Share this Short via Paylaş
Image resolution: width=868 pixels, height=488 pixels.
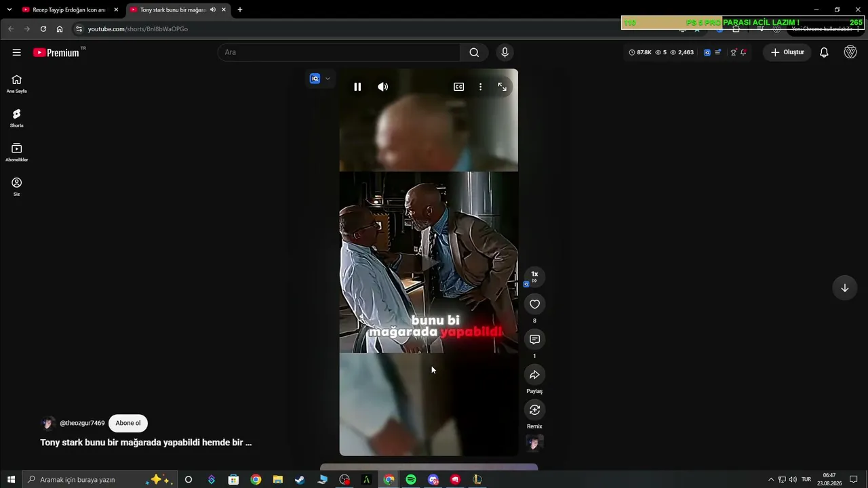534,375
